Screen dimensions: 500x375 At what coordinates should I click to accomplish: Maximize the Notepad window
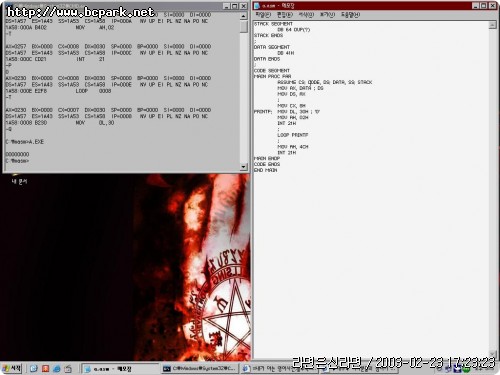point(484,6)
